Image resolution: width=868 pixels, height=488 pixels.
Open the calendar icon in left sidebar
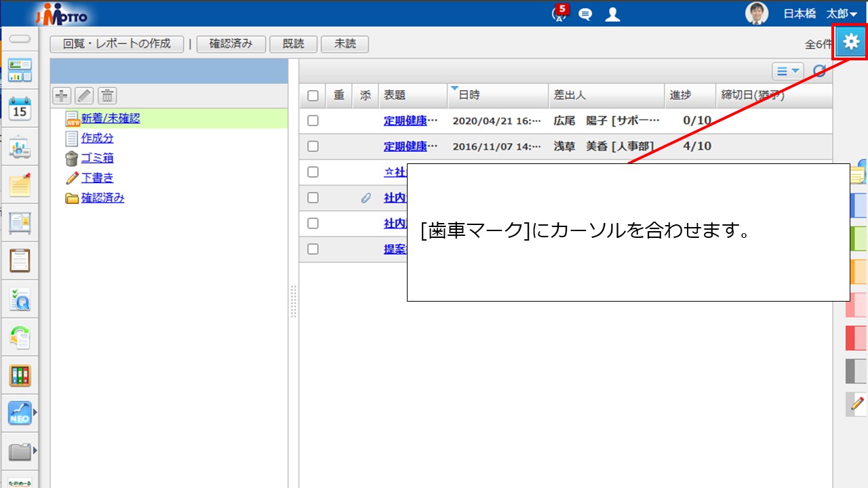(20, 108)
